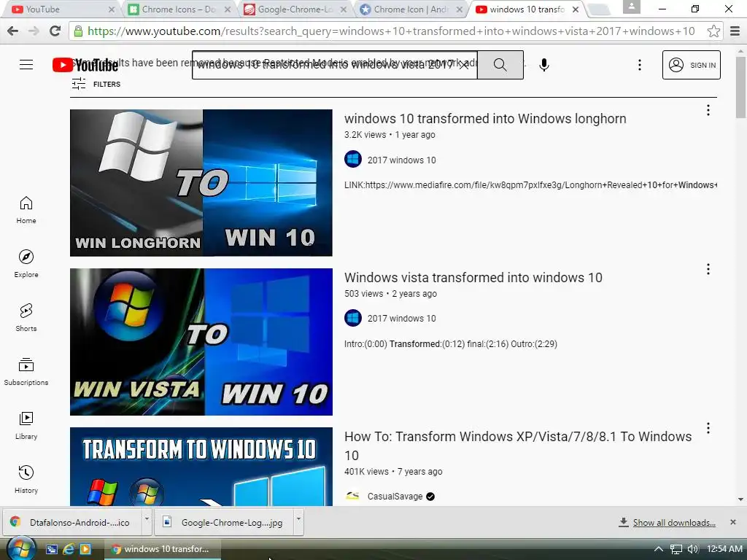Click Show all downloads link
747x560 pixels.
tap(673, 523)
